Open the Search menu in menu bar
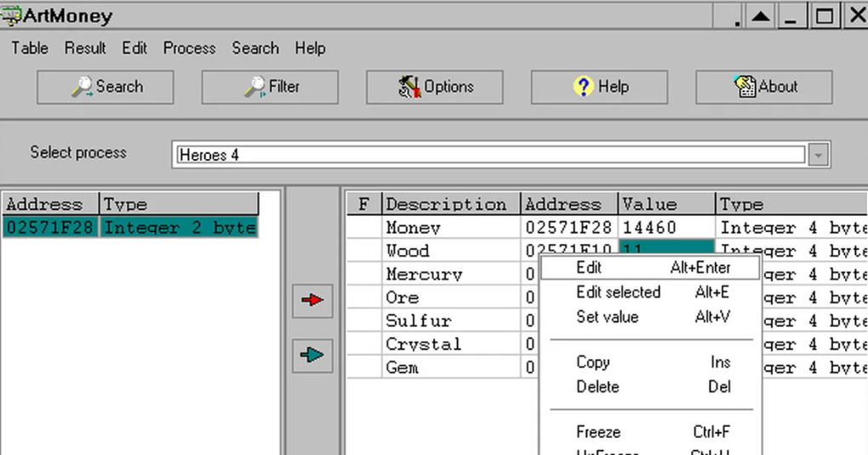This screenshot has height=455, width=868. (255, 48)
